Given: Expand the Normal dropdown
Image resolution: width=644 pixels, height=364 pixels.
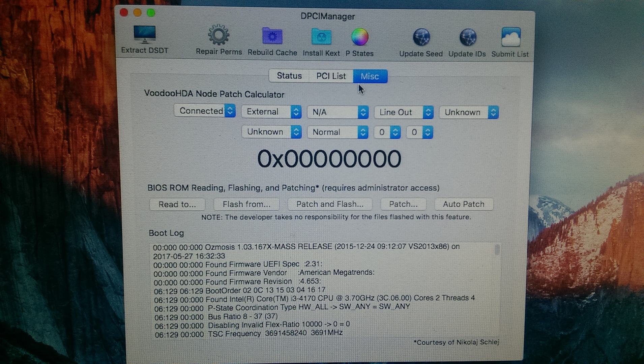Looking at the screenshot, I should tap(338, 132).
